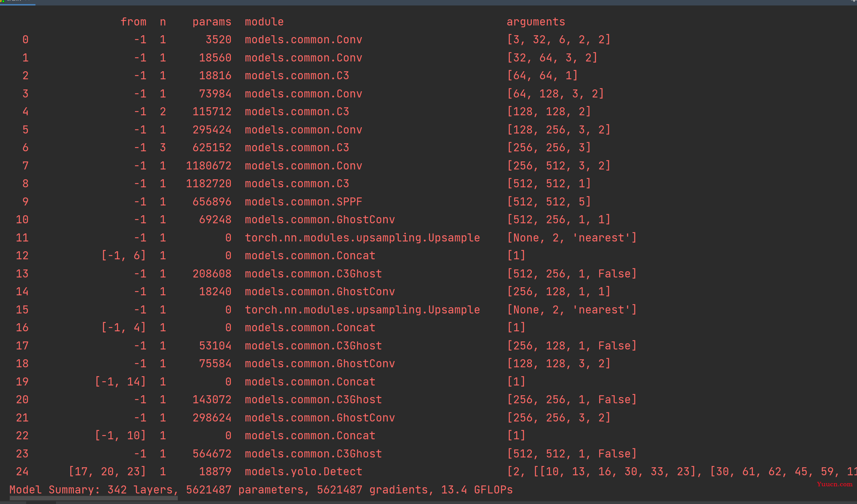The image size is (857, 504).
Task: Click models.common.C3Ghost in row 13
Action: 313,274
